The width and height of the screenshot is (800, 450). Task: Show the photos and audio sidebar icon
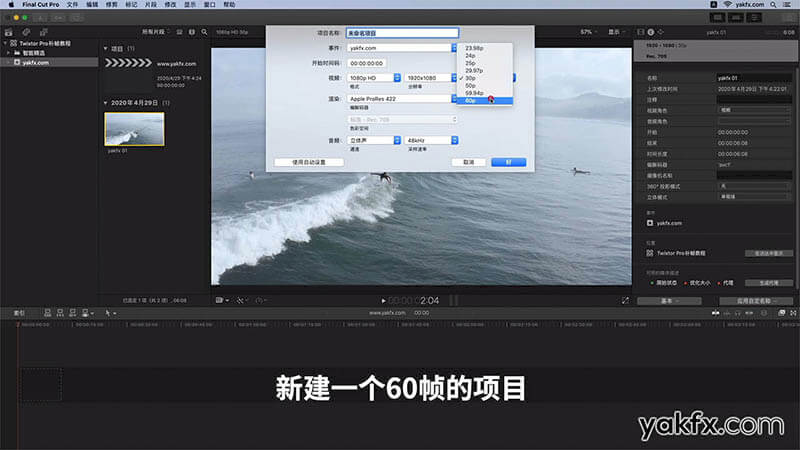click(x=26, y=32)
